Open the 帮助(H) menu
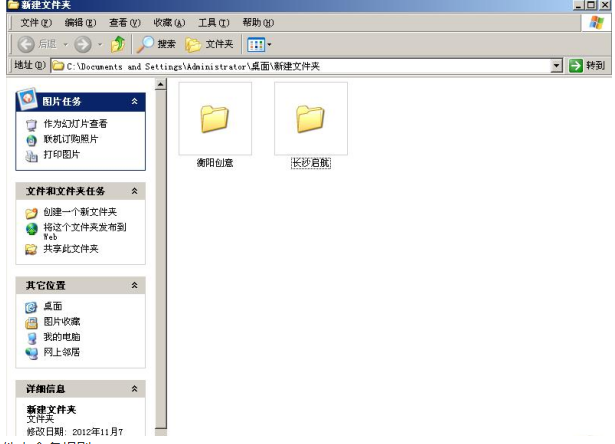This screenshot has height=444, width=615. (x=258, y=23)
